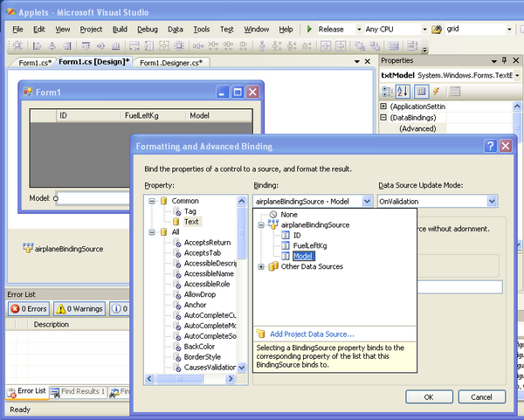
Task: Click the Align Centers layout icon
Action: 52,45
